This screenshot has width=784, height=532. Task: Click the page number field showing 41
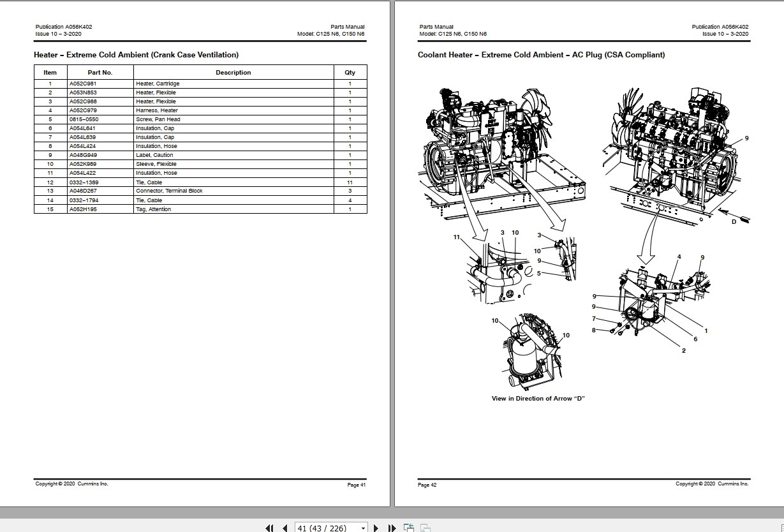pos(327,528)
